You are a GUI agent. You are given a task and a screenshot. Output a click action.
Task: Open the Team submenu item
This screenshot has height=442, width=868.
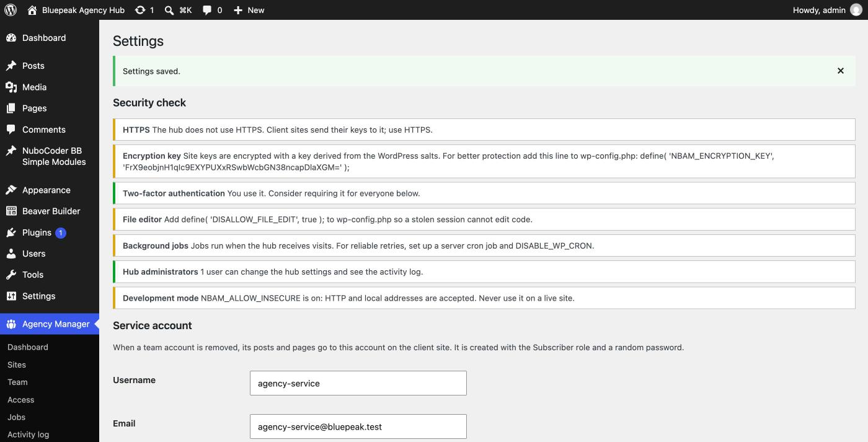coord(17,382)
